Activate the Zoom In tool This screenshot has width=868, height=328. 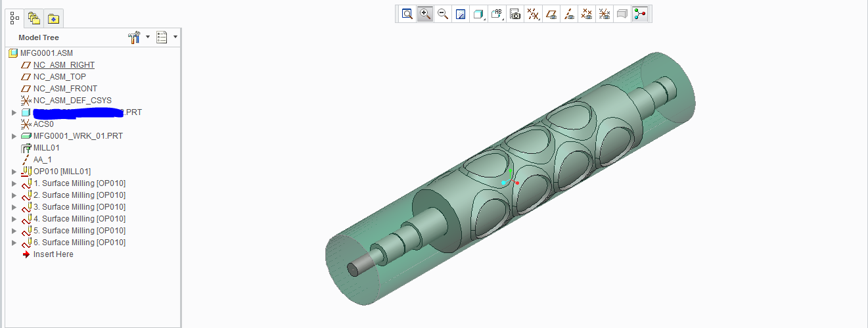tap(425, 14)
